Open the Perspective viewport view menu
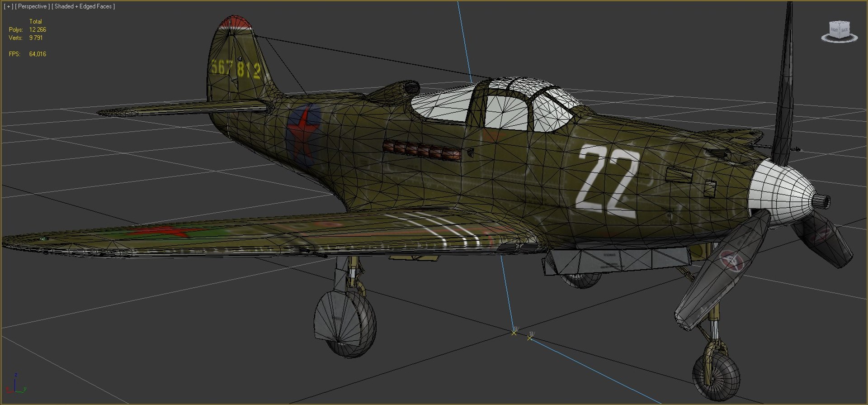 pos(32,6)
